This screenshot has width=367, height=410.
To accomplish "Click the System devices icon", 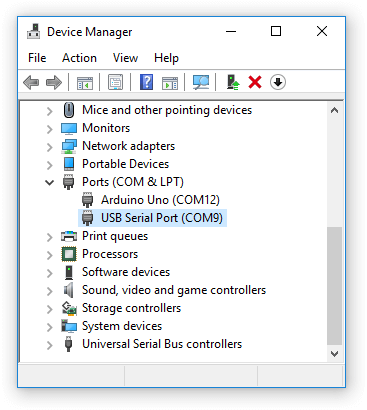I will pyautogui.click(x=69, y=326).
